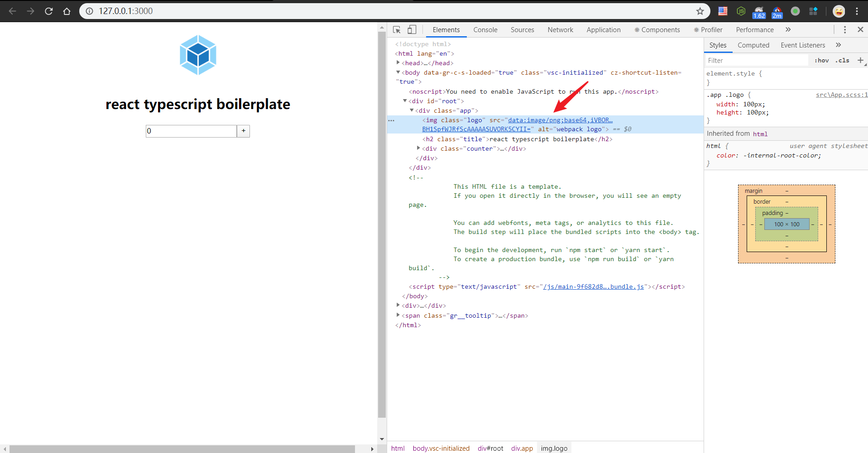This screenshot has width=868, height=453.
Task: Activate the inspect element picker
Action: pyautogui.click(x=397, y=30)
